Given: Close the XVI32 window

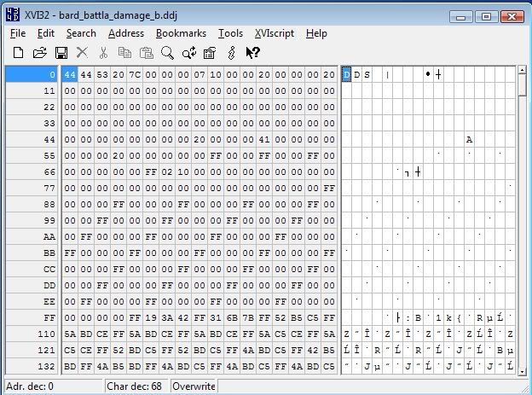Looking at the screenshot, I should [x=512, y=16].
